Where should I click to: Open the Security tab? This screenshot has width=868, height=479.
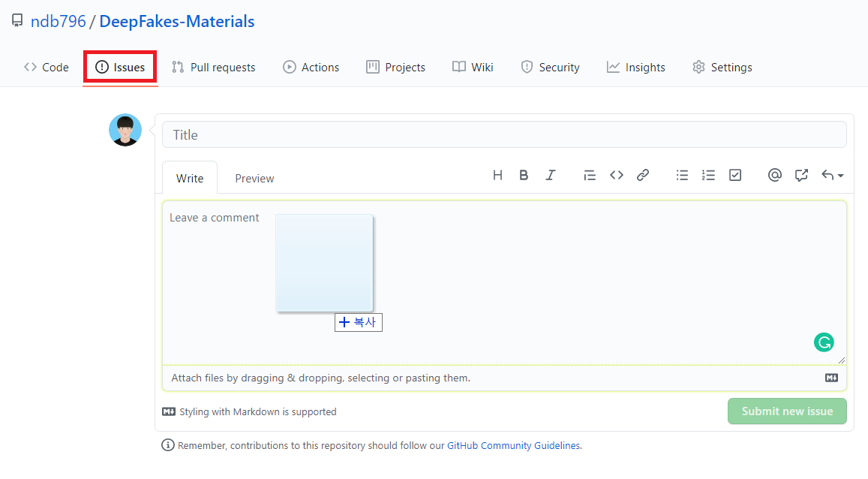point(550,68)
